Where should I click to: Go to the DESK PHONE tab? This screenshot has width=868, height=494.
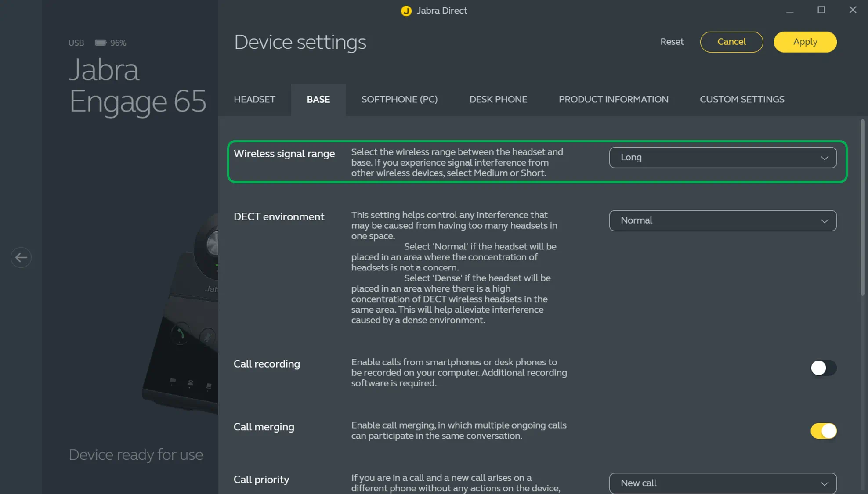pos(498,100)
